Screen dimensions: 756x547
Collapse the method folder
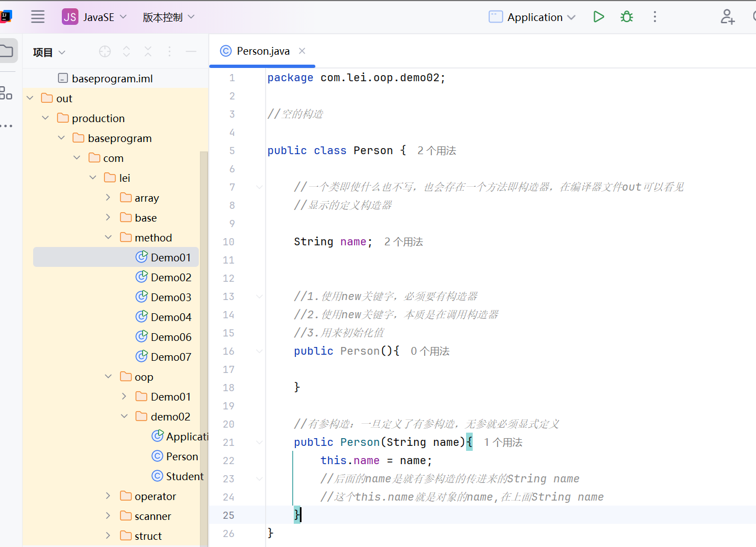[x=108, y=238]
